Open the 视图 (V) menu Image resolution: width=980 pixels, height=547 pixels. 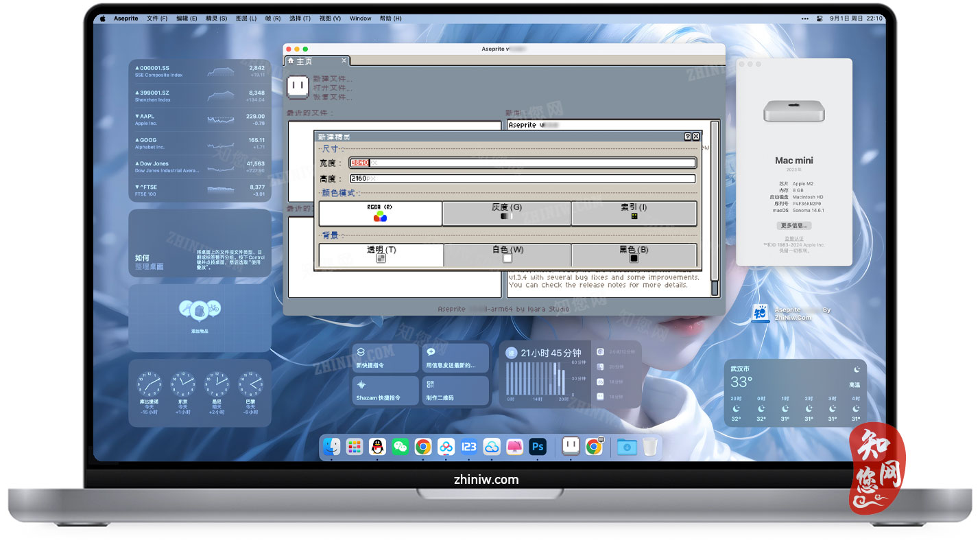coord(330,19)
